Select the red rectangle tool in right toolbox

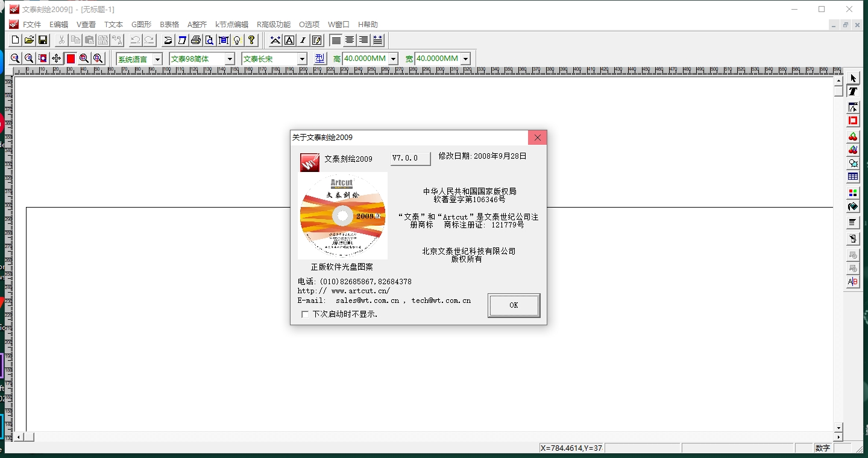coord(853,121)
